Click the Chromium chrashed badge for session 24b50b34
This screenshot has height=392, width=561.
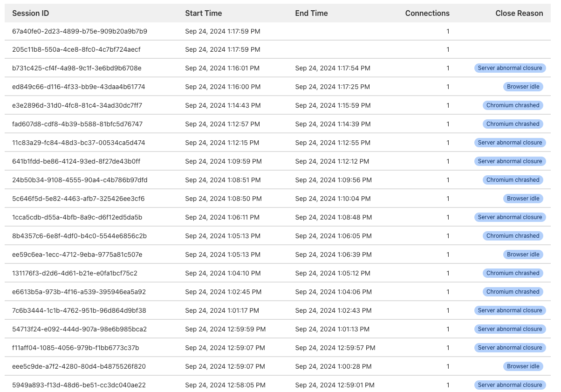coord(513,180)
